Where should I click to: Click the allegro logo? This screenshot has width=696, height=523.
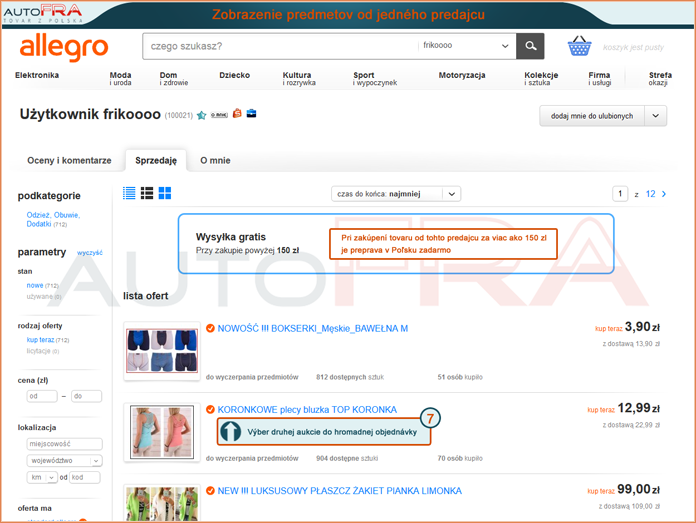[64, 47]
